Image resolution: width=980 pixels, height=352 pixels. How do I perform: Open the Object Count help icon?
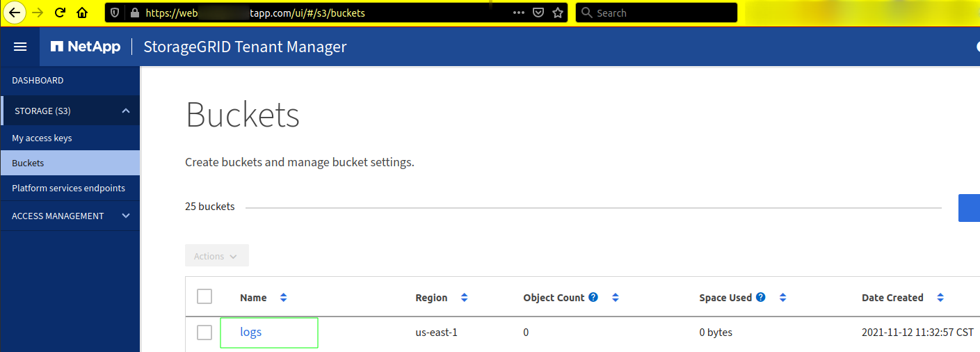pos(593,297)
